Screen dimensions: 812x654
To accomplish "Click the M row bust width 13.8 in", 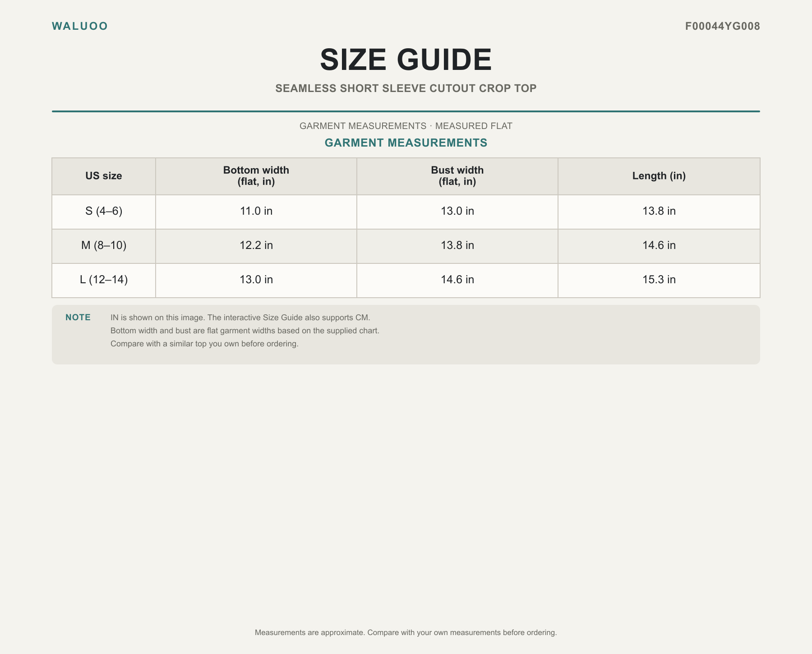I will [x=457, y=246].
